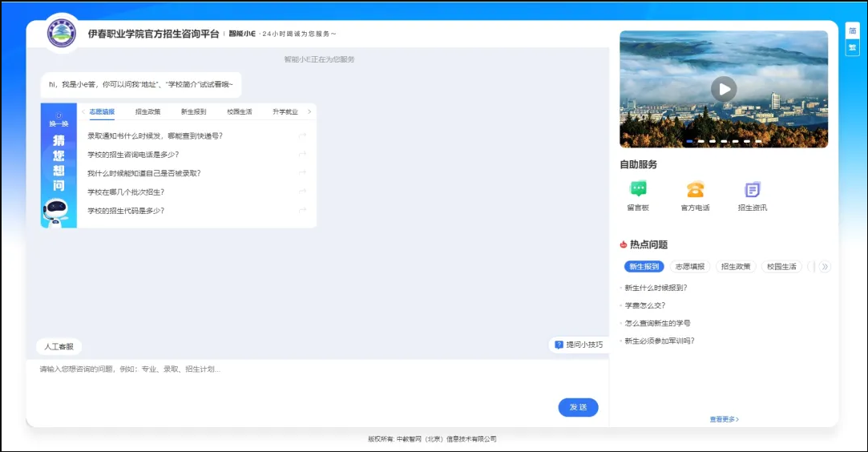Select the 志愿填报 hot-question filter pill
The width and height of the screenshot is (868, 452).
click(x=689, y=267)
